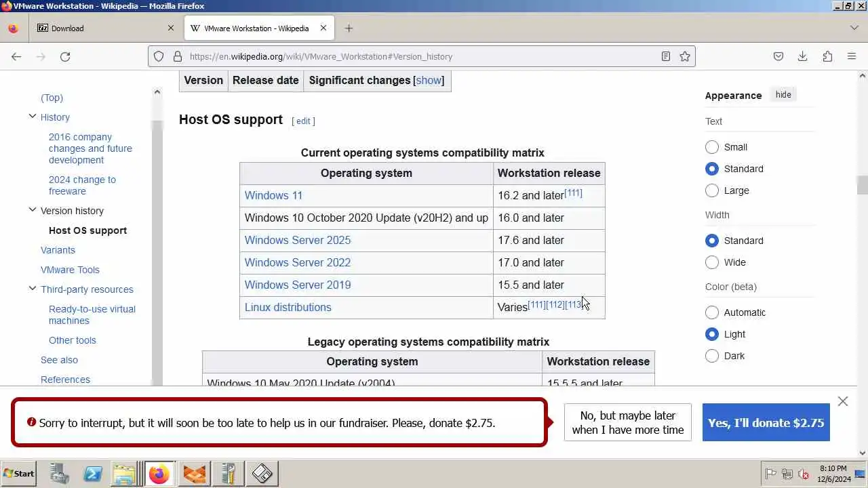The width and height of the screenshot is (868, 488).
Task: Click the muted volume tray icon
Action: [x=804, y=474]
